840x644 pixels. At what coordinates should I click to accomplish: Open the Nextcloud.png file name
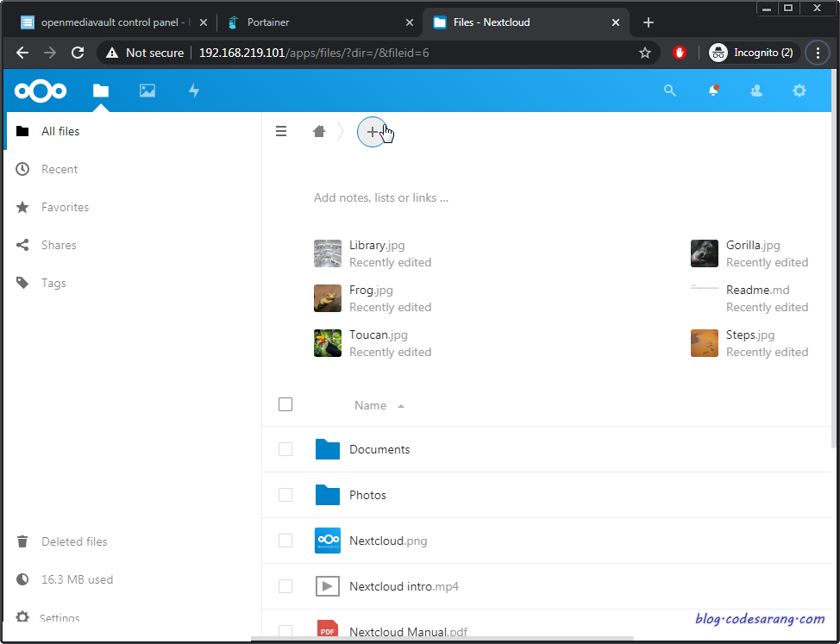coord(388,541)
